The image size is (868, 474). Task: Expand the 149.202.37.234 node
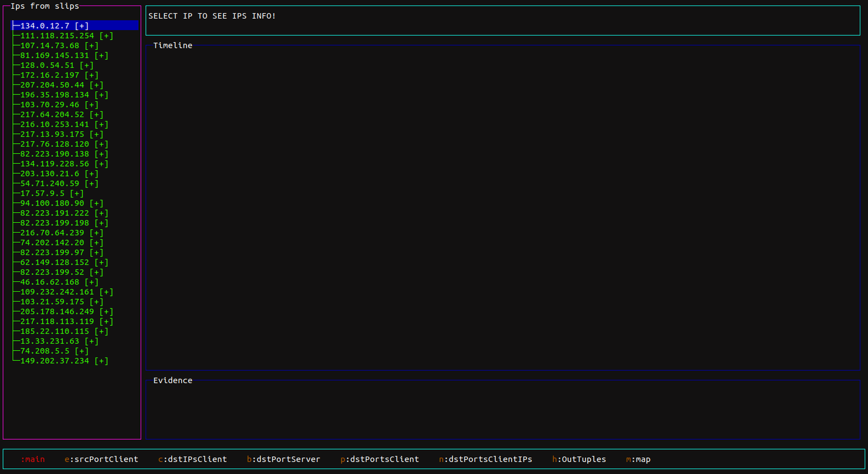pos(103,361)
